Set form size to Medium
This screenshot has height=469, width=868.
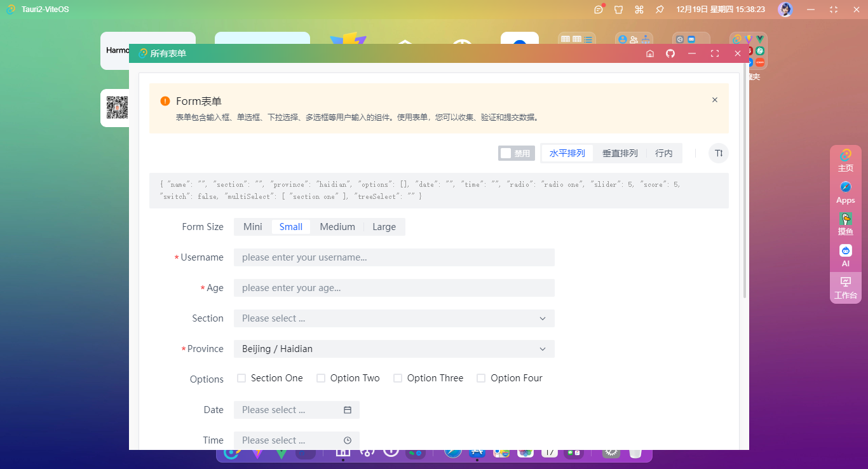coord(337,227)
